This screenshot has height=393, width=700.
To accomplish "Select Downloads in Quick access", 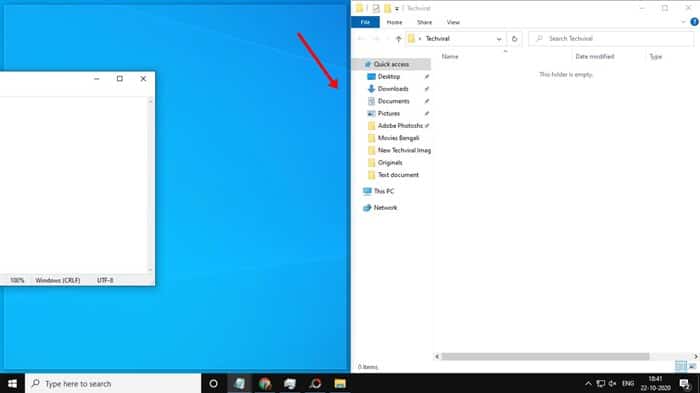I will point(392,89).
